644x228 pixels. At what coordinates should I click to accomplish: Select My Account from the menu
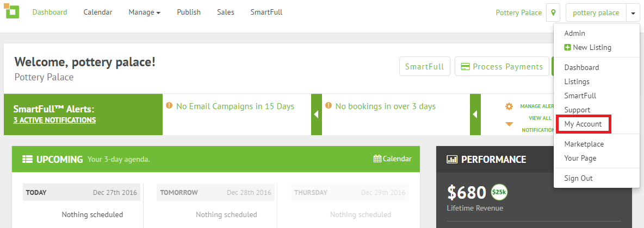pyautogui.click(x=583, y=124)
